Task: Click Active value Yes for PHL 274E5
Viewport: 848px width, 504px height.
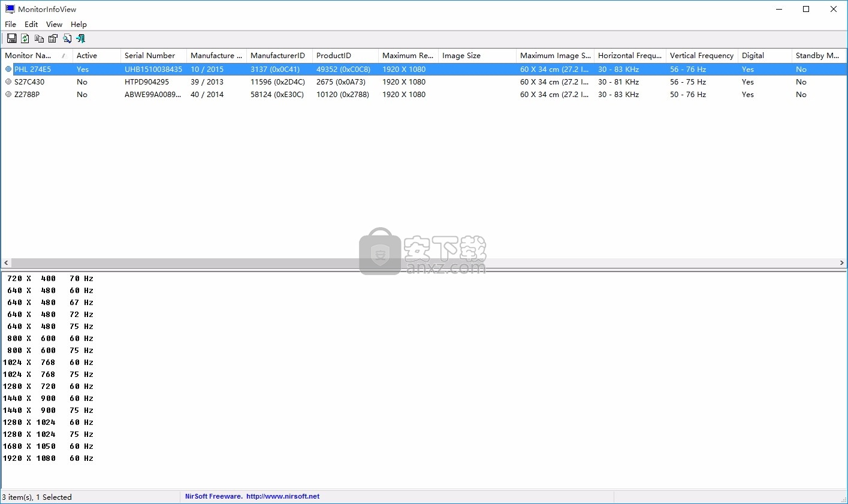Action: tap(83, 69)
